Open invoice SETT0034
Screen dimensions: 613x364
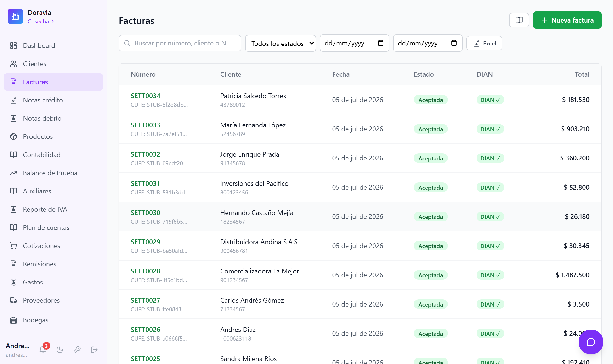145,96
